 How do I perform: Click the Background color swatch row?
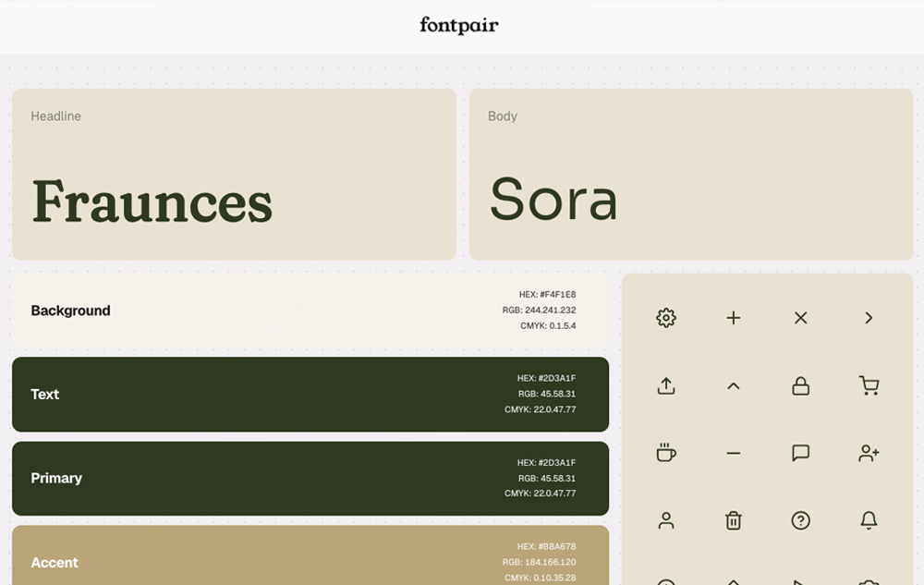coord(310,310)
